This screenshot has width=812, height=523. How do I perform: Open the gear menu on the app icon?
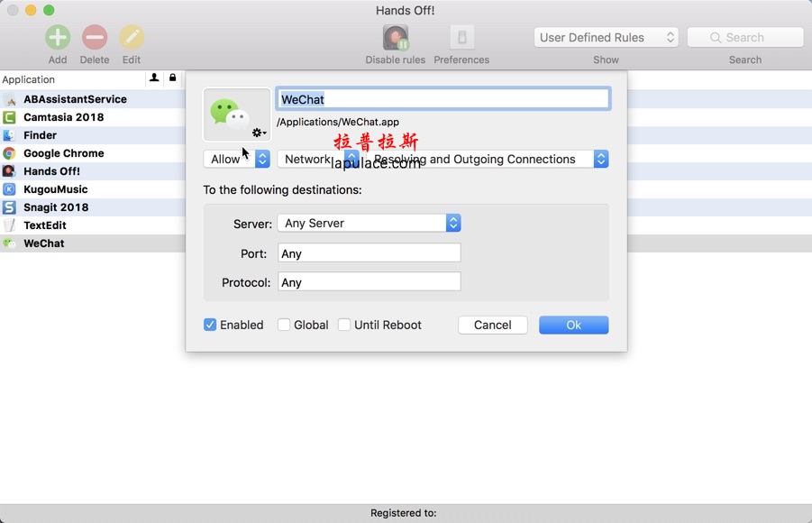(x=259, y=133)
